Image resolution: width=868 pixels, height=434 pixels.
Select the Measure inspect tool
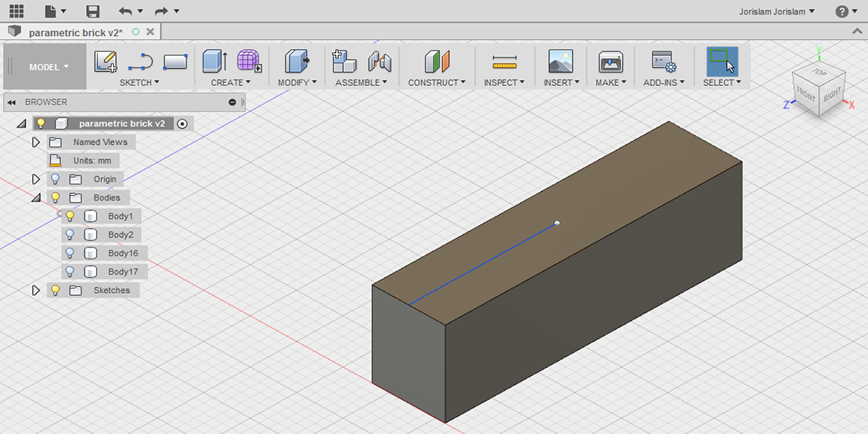(x=504, y=62)
